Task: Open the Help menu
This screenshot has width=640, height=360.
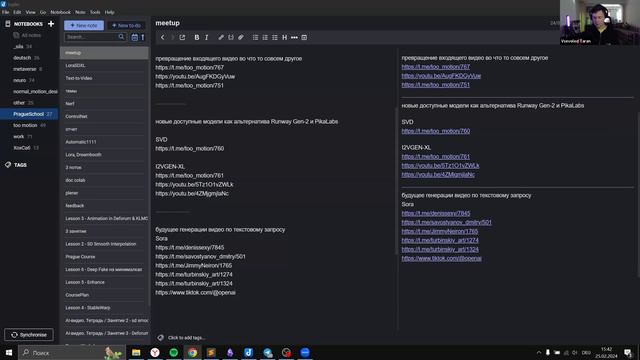Action: [x=109, y=12]
